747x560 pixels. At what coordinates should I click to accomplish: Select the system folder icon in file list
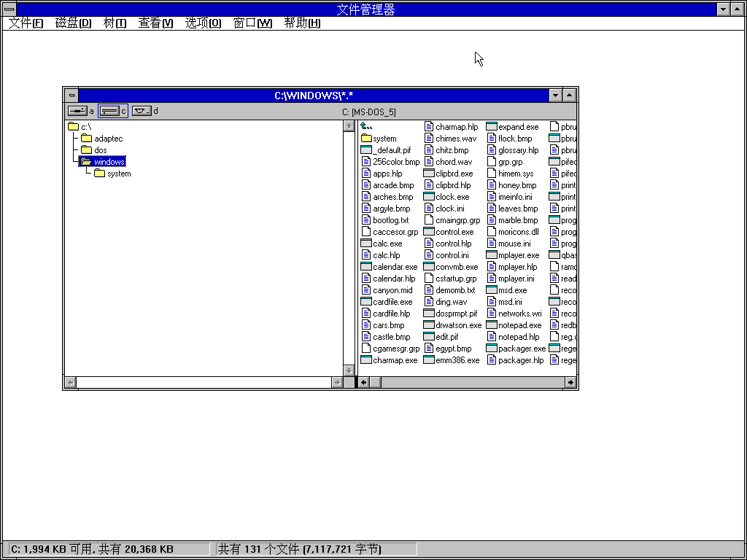pyautogui.click(x=366, y=139)
